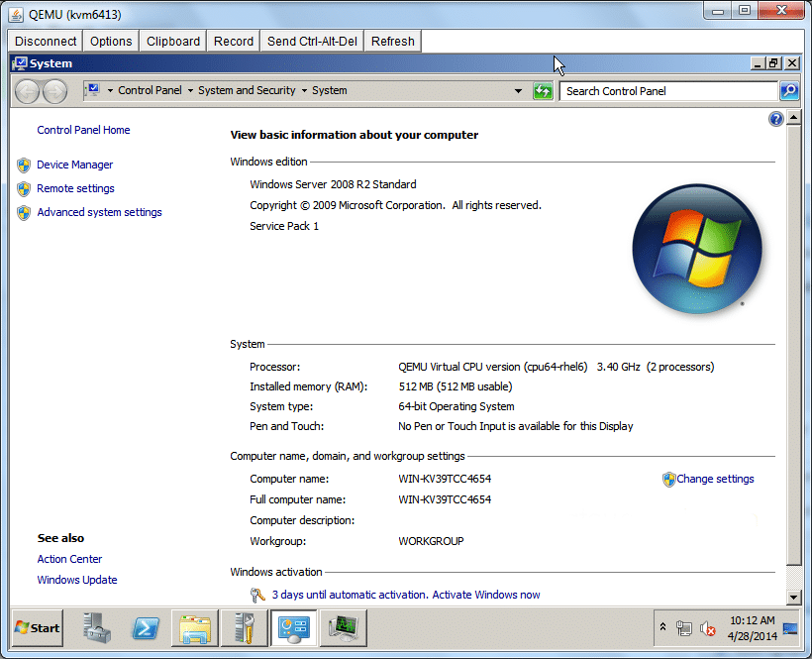Click the System breadcrumb
This screenshot has height=659, width=812.
(330, 90)
